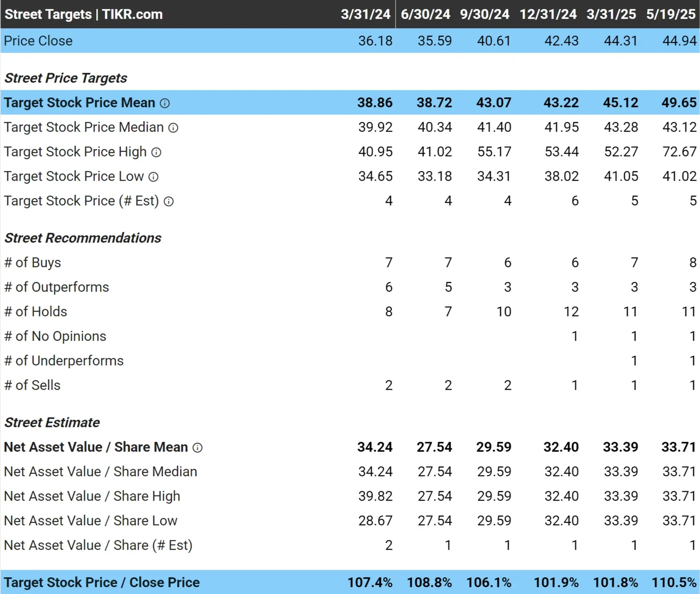
Task: Click the Street Recommendations section heading
Action: click(x=83, y=238)
